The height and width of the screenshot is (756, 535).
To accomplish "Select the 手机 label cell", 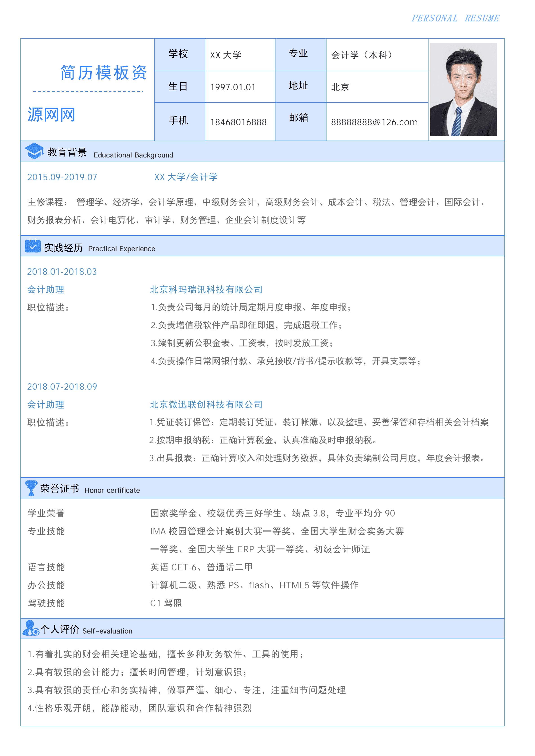I will 180,121.
